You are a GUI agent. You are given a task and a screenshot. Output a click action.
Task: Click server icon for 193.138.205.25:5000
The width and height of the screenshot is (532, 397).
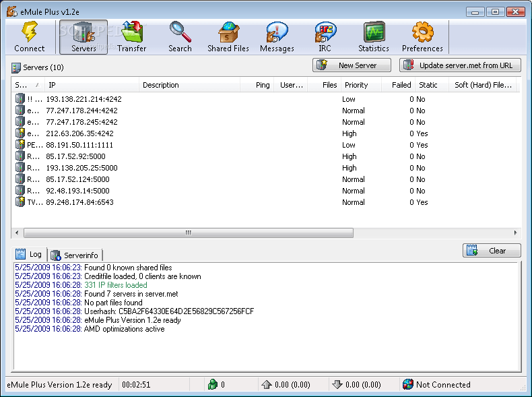[x=20, y=167]
